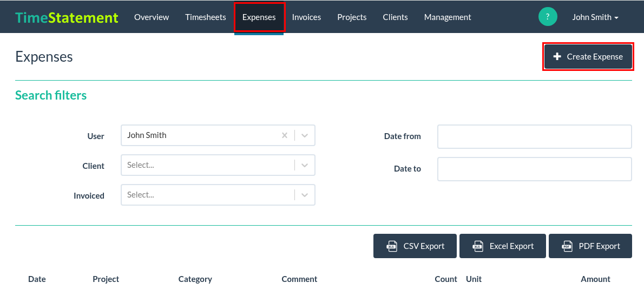Navigate to Projects

(352, 17)
